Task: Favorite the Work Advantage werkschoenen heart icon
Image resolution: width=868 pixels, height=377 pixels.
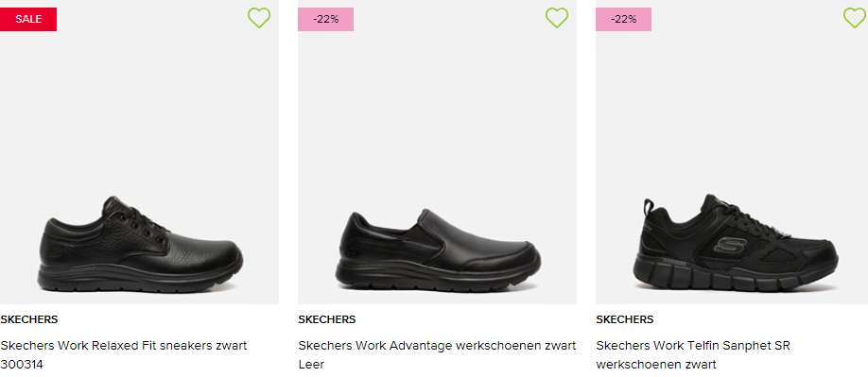Action: [557, 18]
